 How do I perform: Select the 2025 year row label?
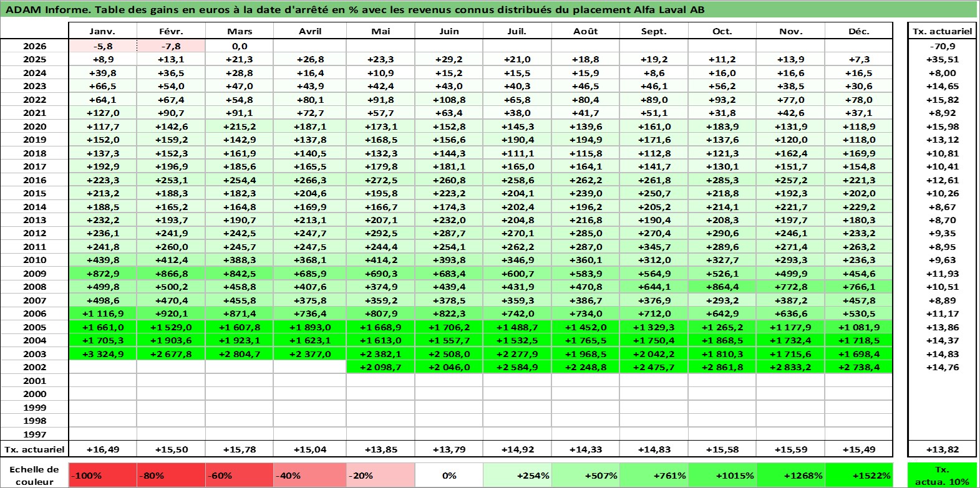35,59
